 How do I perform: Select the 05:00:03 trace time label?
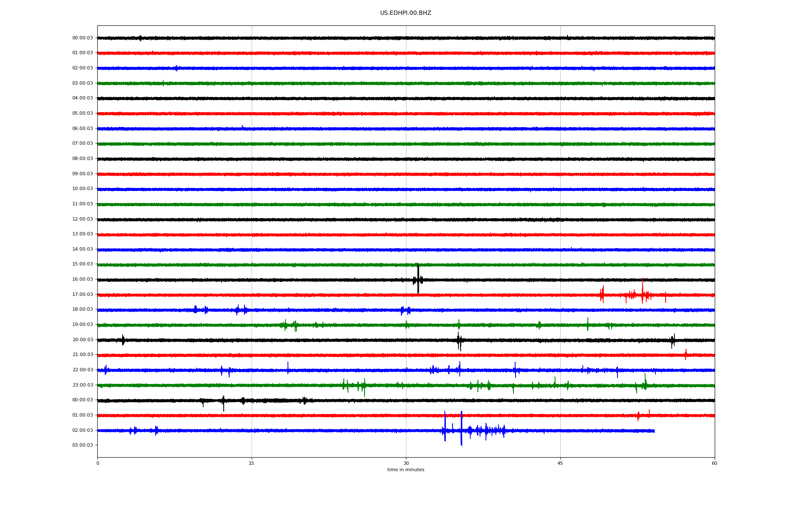pyautogui.click(x=82, y=113)
